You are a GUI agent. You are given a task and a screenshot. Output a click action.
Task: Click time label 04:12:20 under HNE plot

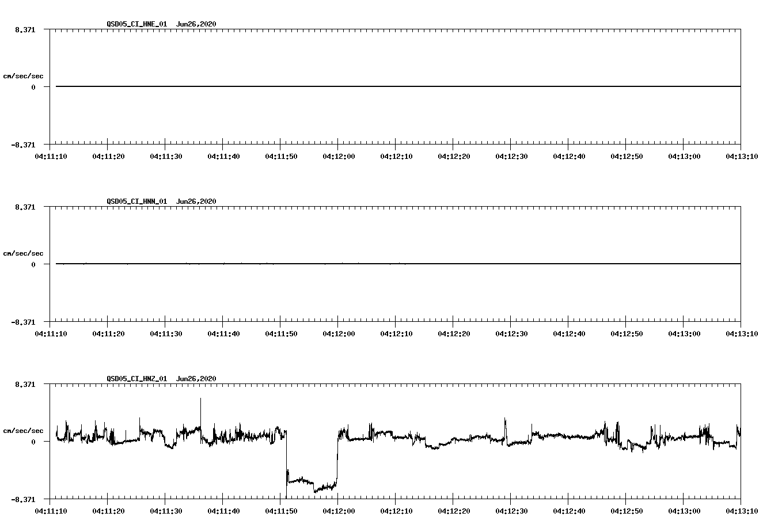click(454, 156)
